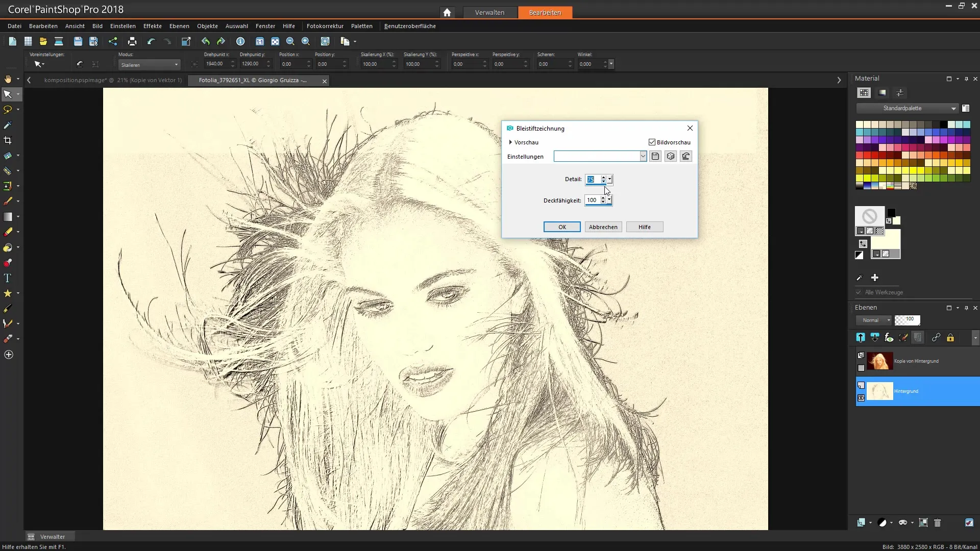Click the Save disk icon
Image resolution: width=980 pixels, height=551 pixels.
(78, 41)
